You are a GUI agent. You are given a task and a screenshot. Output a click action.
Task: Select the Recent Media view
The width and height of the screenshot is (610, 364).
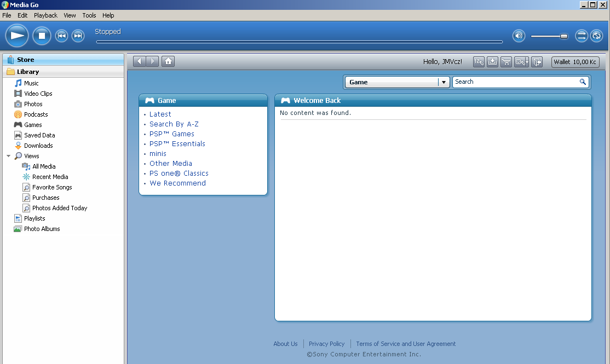(50, 177)
